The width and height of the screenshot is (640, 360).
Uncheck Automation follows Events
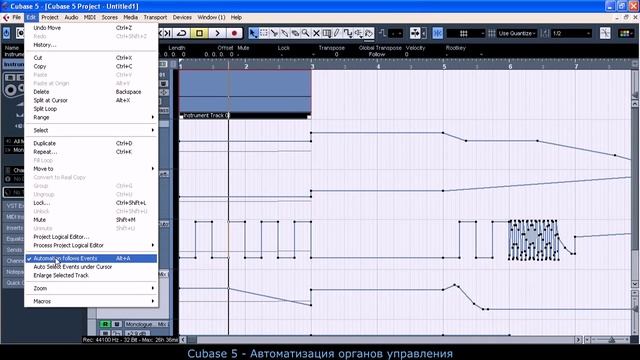click(x=91, y=258)
